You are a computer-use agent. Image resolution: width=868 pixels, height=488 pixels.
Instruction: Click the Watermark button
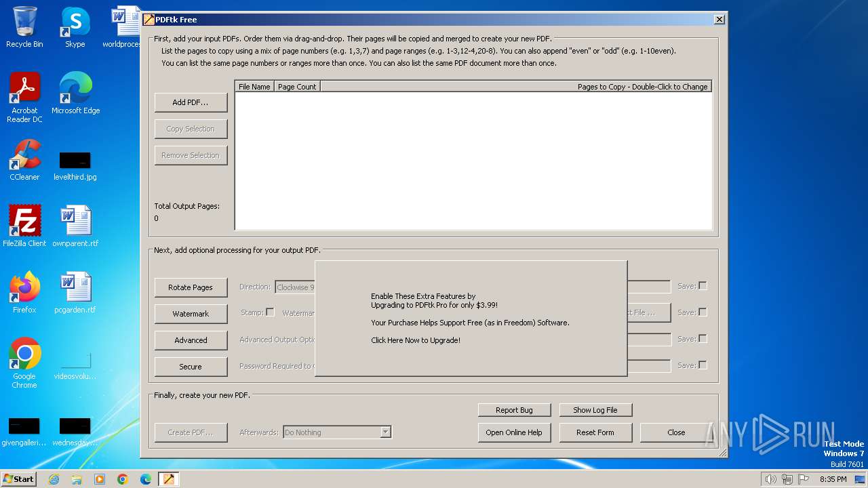tap(191, 314)
